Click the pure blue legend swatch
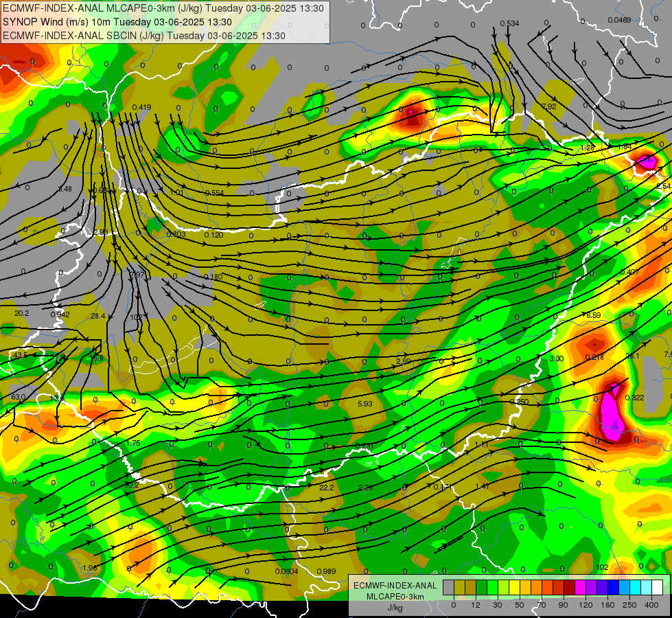The width and height of the screenshot is (672, 618). pos(613,587)
